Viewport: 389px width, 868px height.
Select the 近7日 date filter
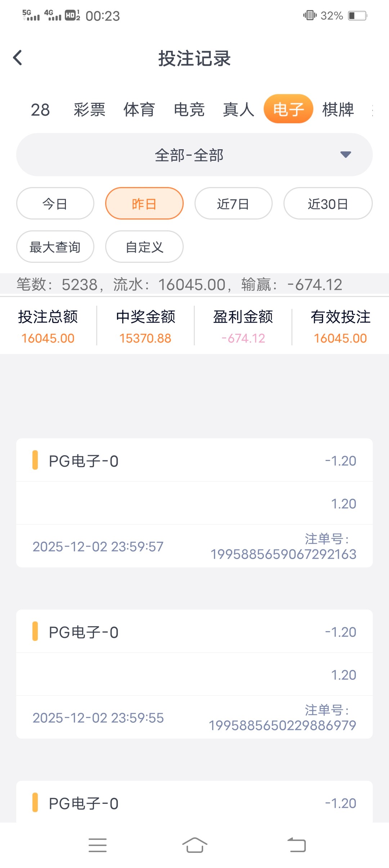pos(233,204)
